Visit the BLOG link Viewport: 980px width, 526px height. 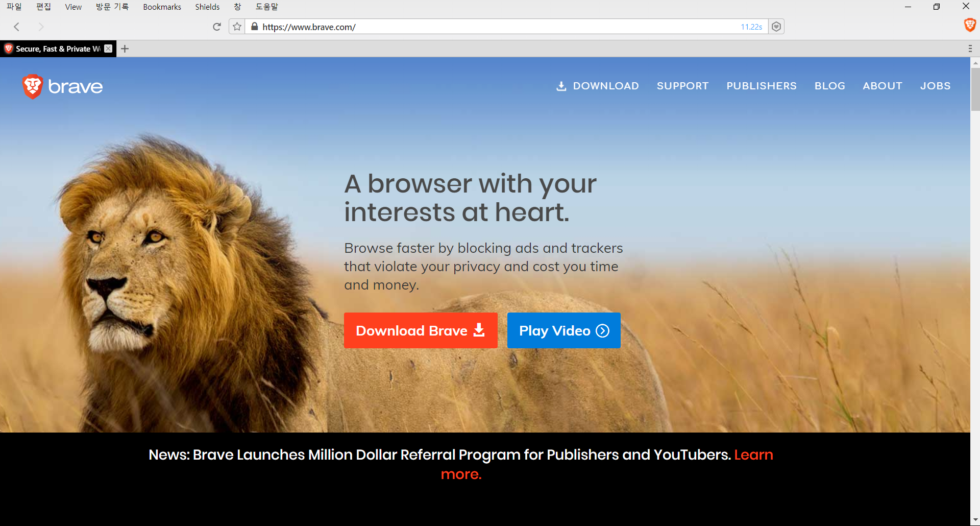click(830, 86)
